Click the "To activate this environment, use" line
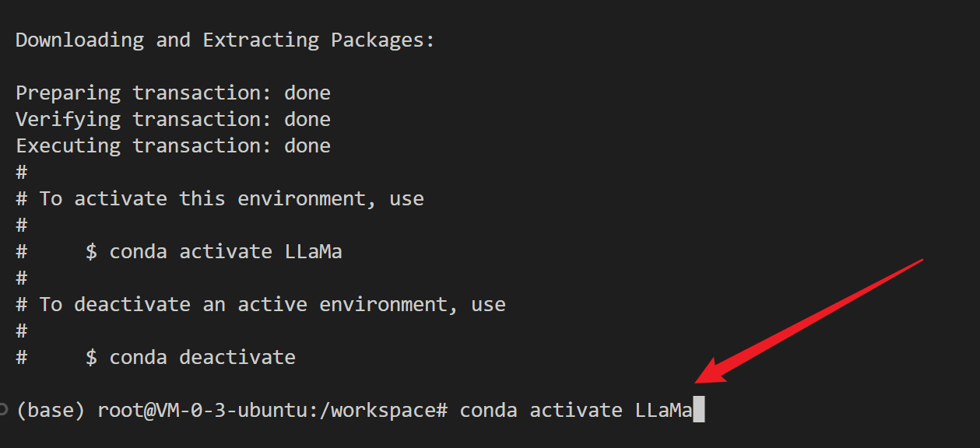Image resolution: width=980 pixels, height=448 pixels. (231, 199)
